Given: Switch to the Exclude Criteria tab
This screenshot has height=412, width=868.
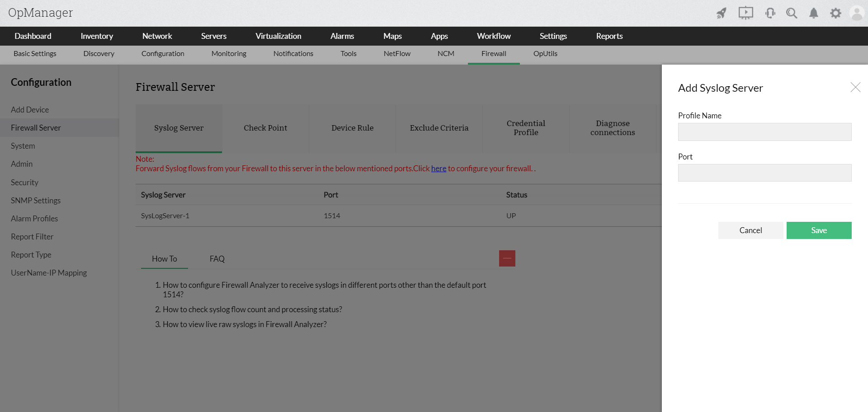Looking at the screenshot, I should point(439,128).
